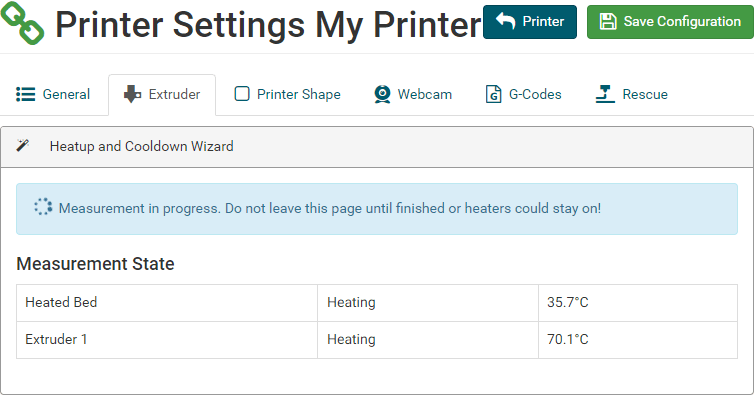Click the extruder nozzle icon on tab
Image resolution: width=754 pixels, height=395 pixels.
coord(132,94)
